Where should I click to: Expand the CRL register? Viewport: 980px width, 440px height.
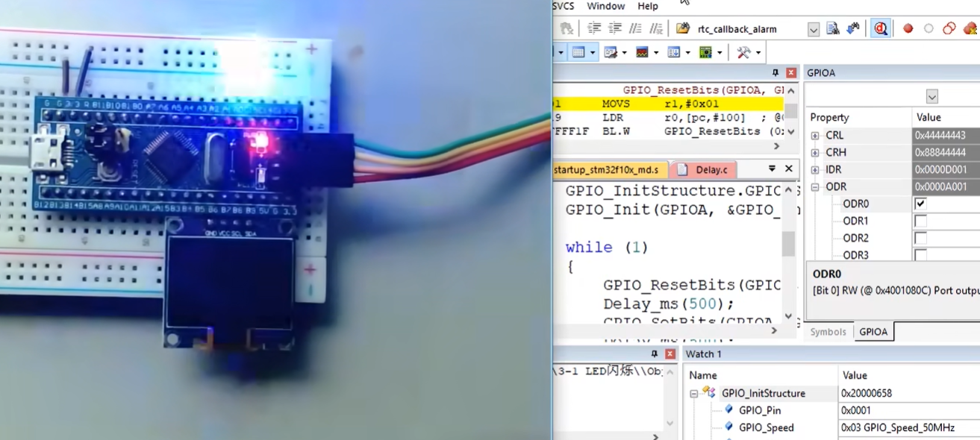point(815,136)
